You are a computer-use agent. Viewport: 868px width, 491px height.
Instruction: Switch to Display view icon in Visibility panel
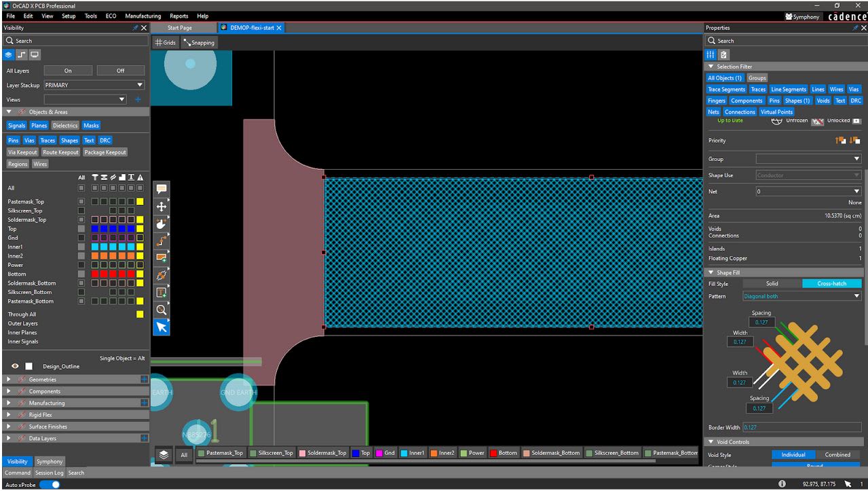click(x=35, y=54)
